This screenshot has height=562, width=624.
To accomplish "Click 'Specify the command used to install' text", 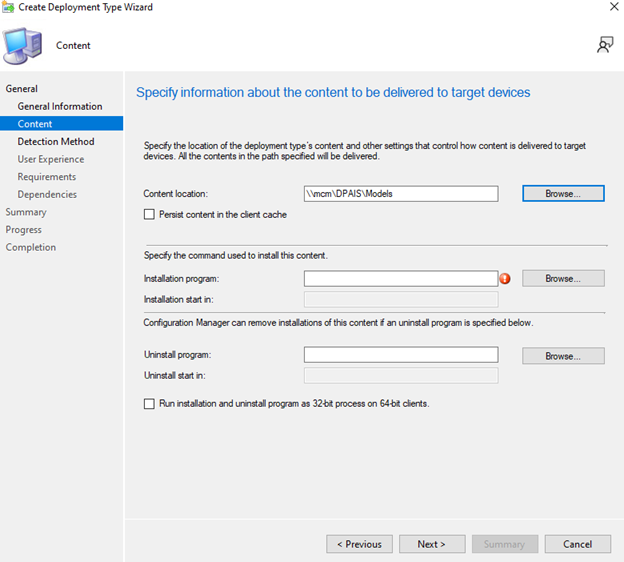I will click(236, 256).
